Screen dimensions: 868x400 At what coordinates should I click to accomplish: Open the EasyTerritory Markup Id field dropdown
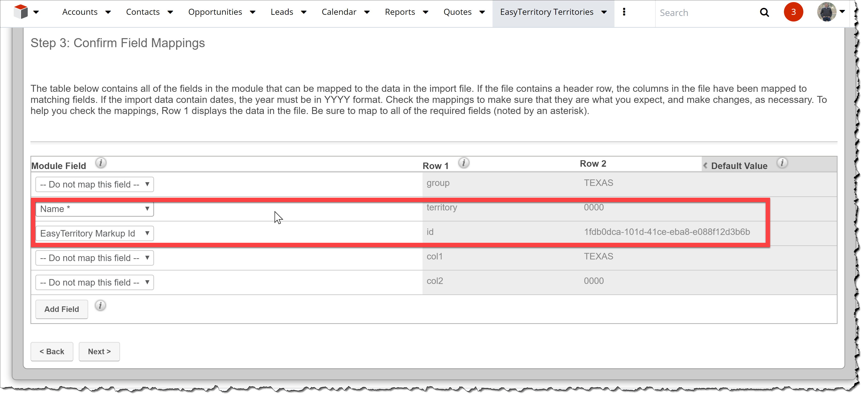point(94,233)
